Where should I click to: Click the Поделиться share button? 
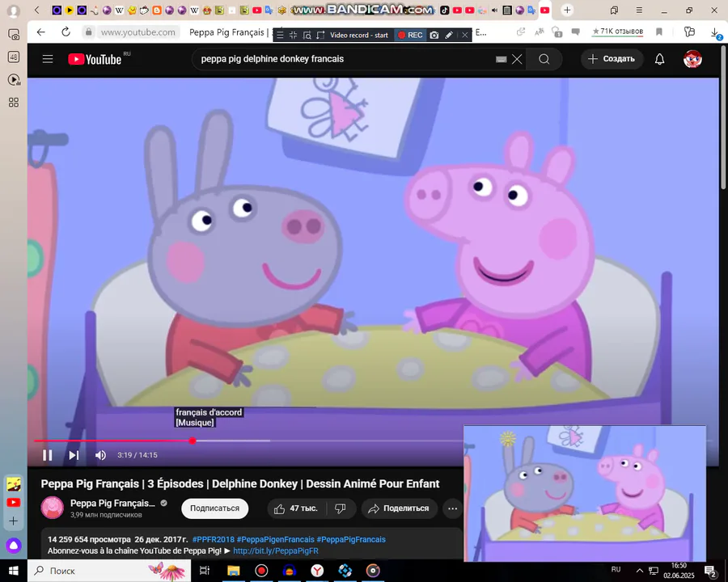tap(400, 508)
